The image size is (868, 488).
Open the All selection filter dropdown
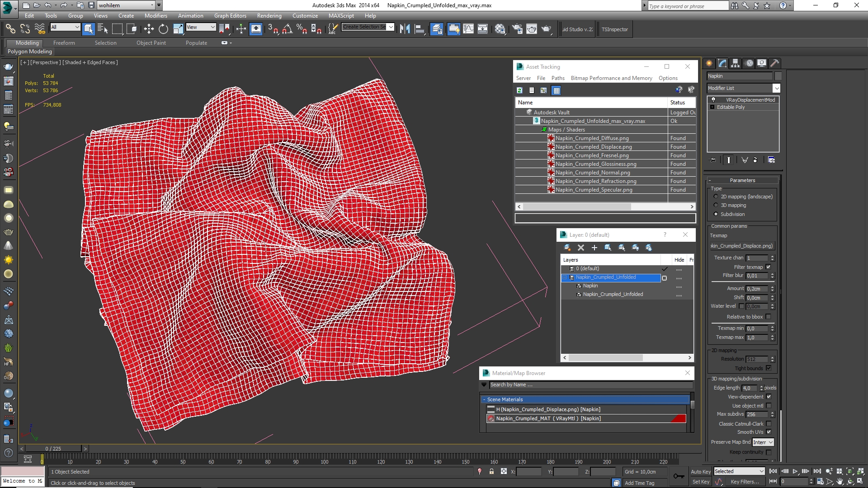coord(65,27)
